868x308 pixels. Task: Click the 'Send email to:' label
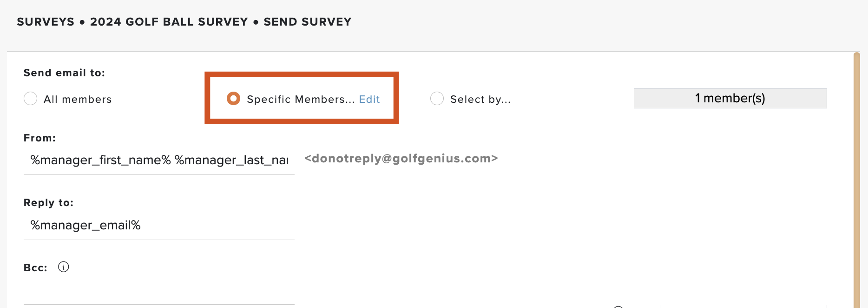[64, 73]
